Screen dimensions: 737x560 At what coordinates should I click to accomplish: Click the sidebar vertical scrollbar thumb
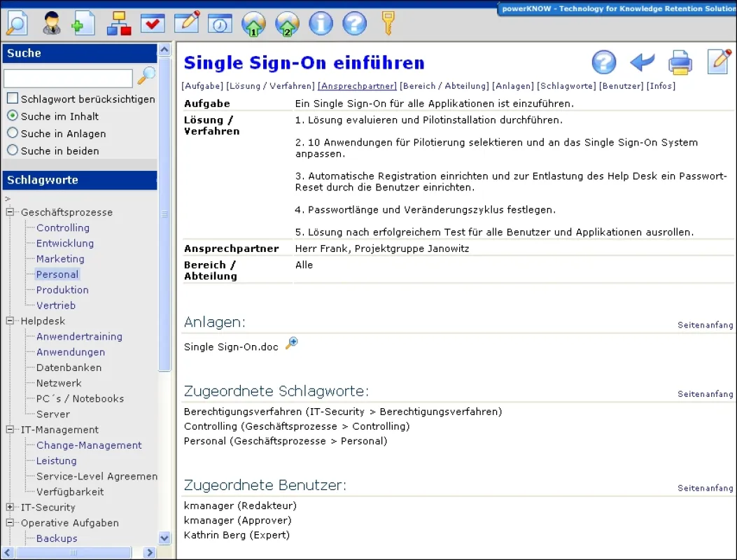click(x=164, y=214)
